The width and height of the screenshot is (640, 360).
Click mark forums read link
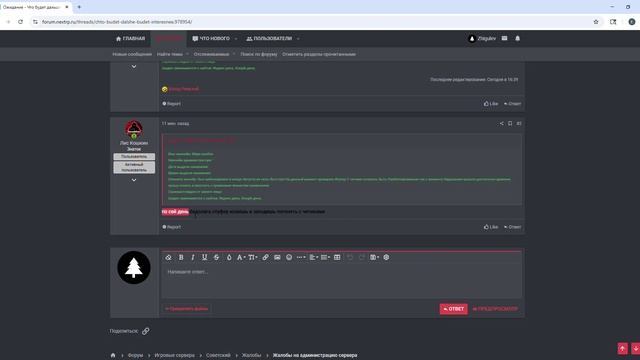pos(319,54)
